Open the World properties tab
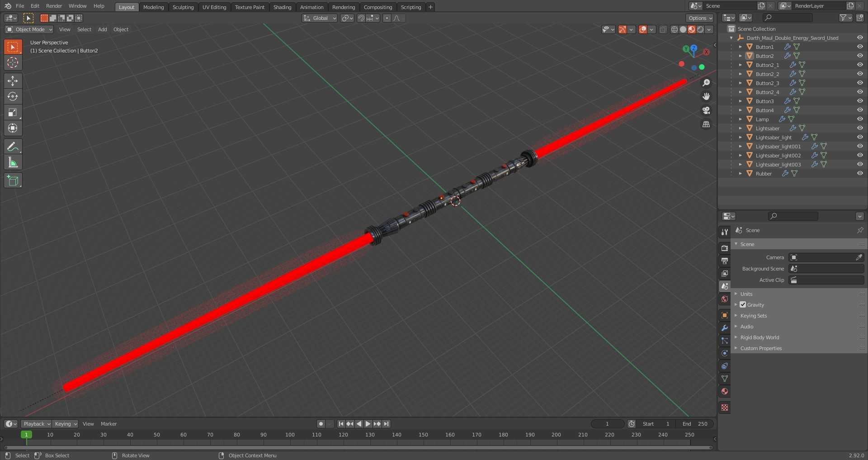This screenshot has width=868, height=460. click(725, 299)
